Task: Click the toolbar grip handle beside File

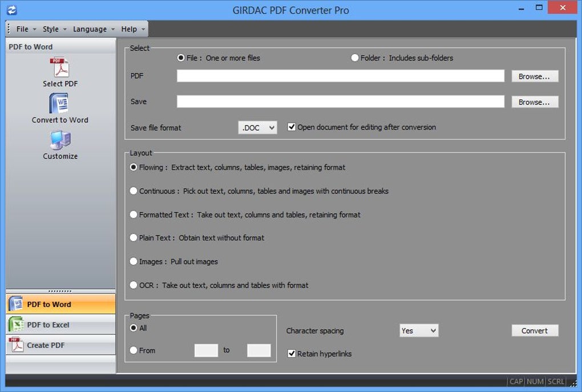Action: 9,29
